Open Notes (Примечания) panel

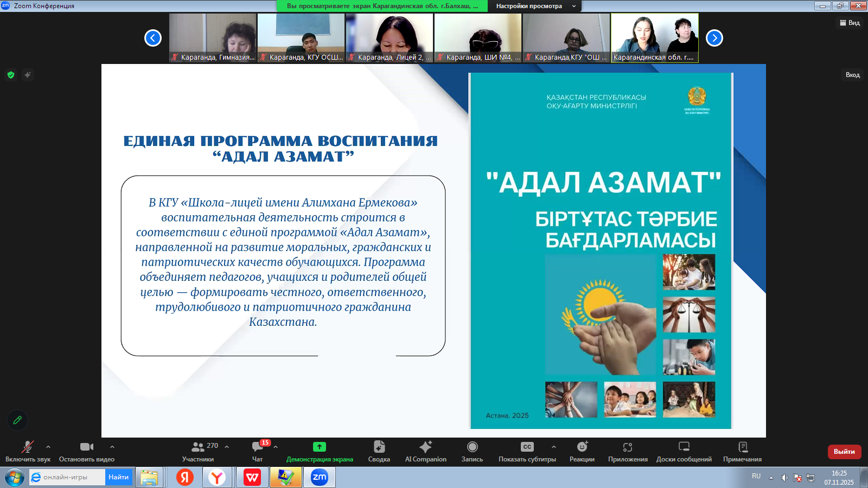coord(742,451)
